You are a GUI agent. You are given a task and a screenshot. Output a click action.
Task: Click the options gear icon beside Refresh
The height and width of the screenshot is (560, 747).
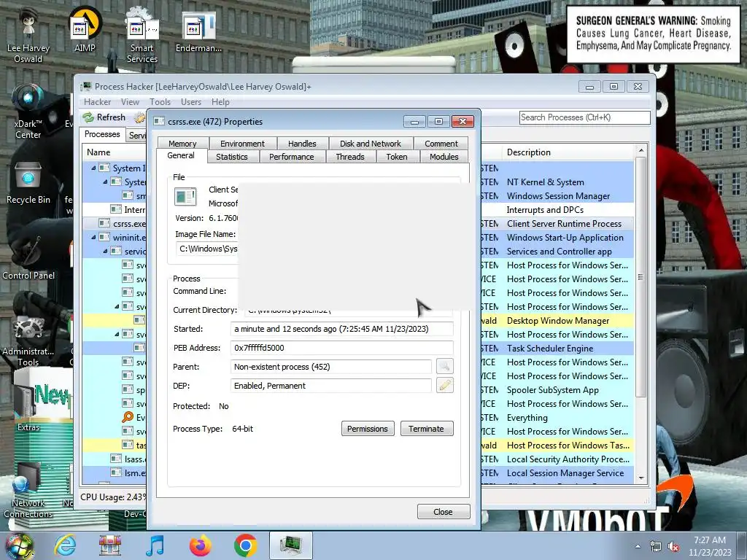(139, 117)
